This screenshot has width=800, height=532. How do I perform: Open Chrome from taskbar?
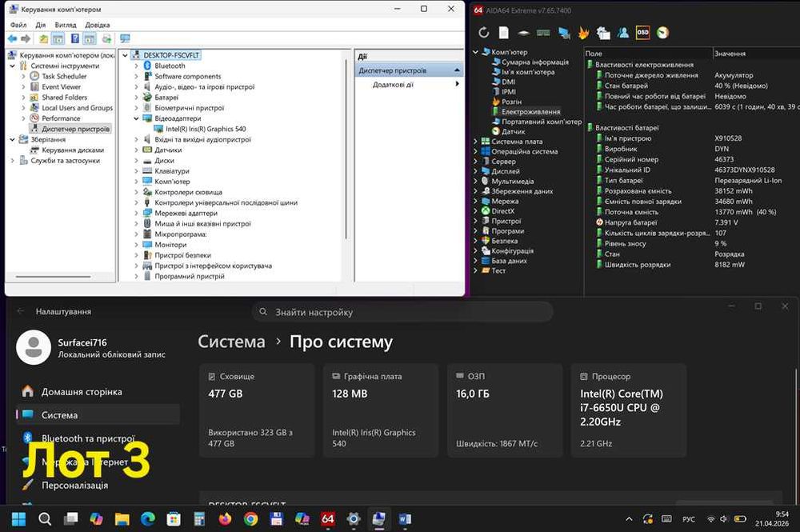click(250, 519)
